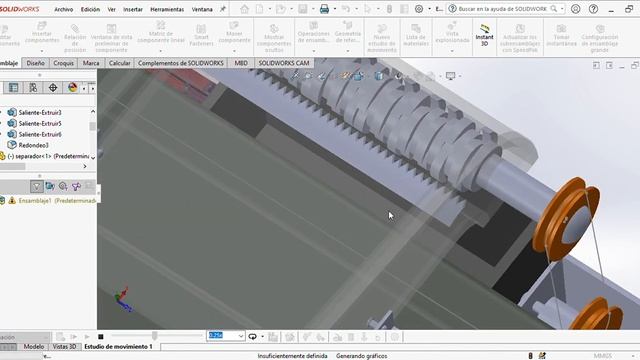Click the Save disk icon

coord(302,9)
